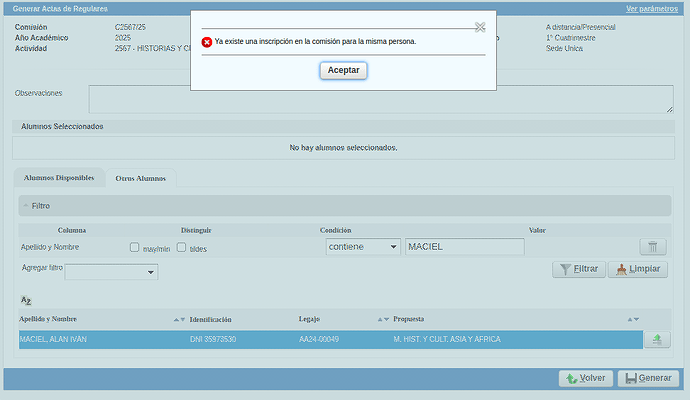Open the contiene condition dropdown

coord(363,246)
